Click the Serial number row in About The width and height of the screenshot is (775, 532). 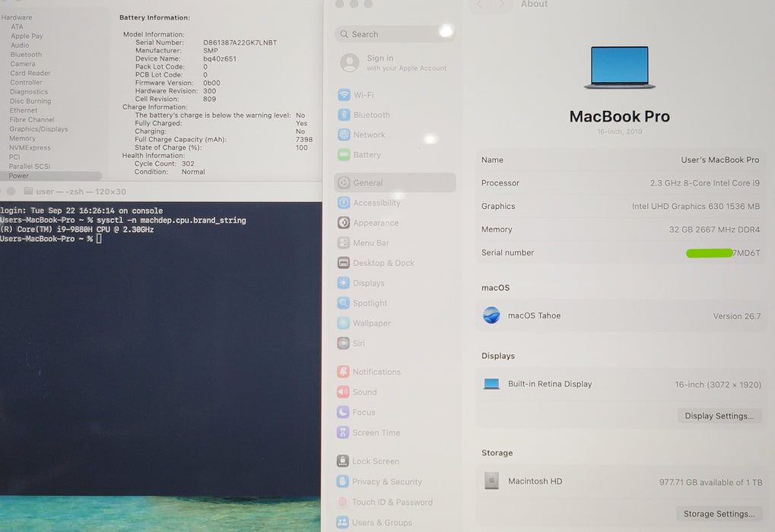(621, 253)
